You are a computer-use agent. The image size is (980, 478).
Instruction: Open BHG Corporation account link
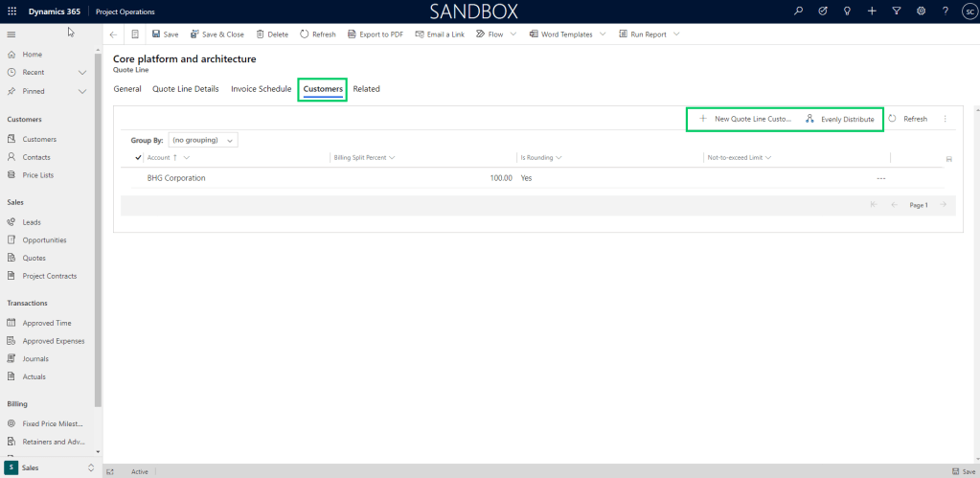(x=176, y=178)
